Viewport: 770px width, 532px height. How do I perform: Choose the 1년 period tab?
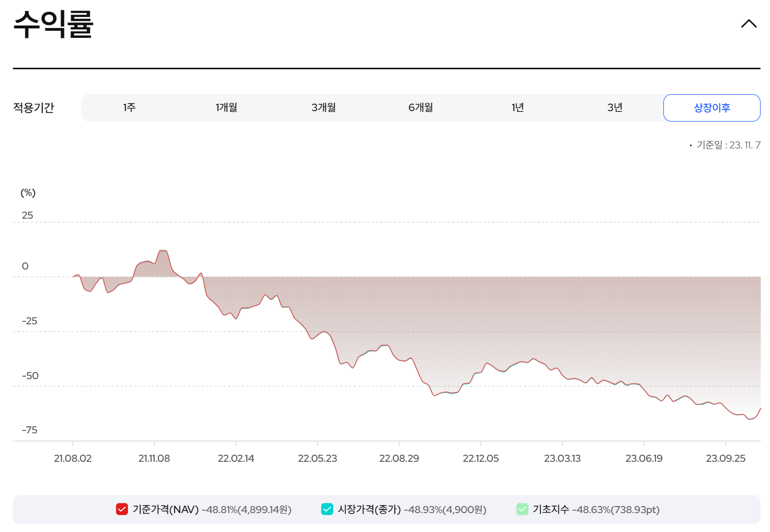pos(518,108)
